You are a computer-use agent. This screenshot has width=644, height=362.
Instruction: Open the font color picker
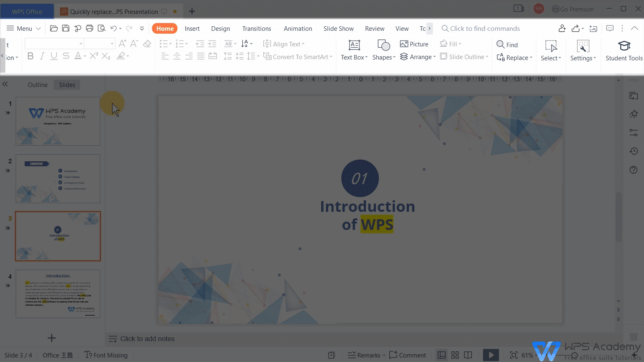85,56
